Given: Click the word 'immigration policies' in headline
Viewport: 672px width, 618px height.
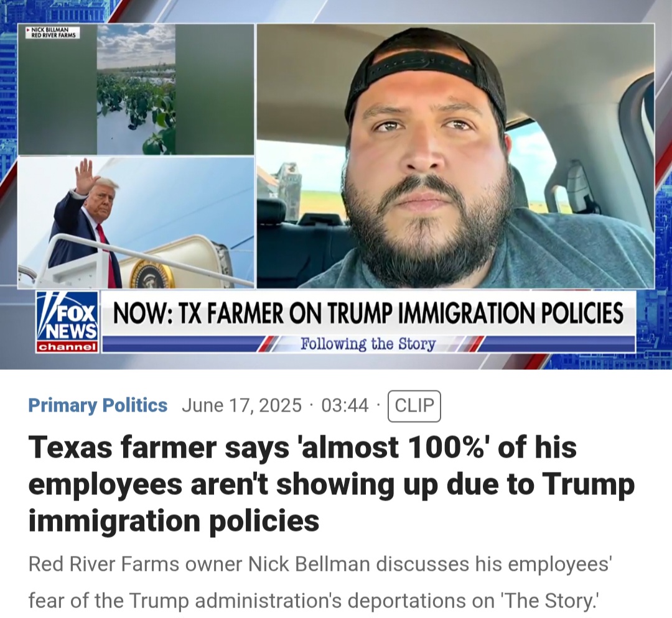Looking at the screenshot, I should pos(174,521).
